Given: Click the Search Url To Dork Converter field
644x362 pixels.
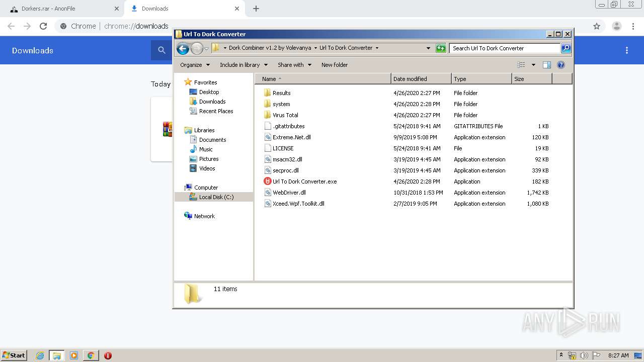Looking at the screenshot, I should (505, 48).
